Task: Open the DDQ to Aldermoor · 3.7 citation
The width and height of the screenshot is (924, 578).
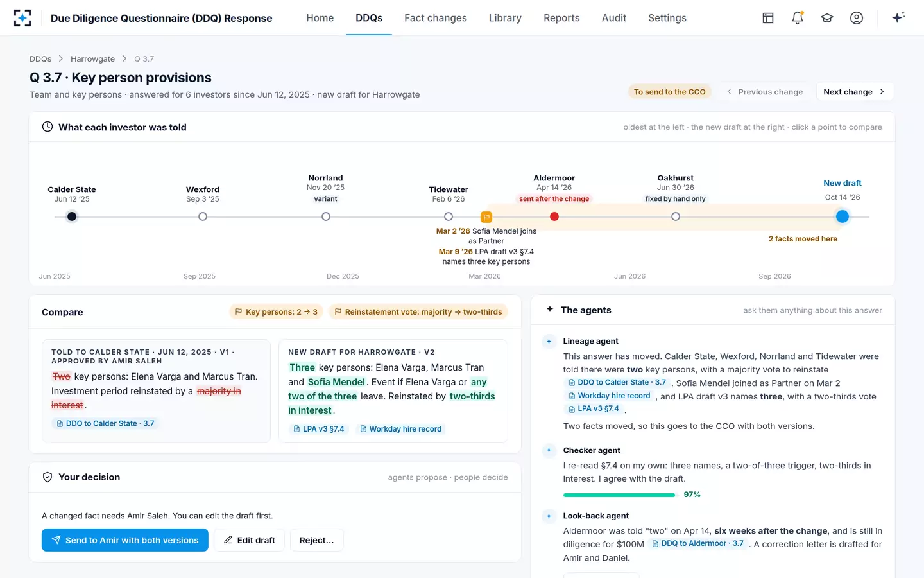Action: tap(697, 544)
